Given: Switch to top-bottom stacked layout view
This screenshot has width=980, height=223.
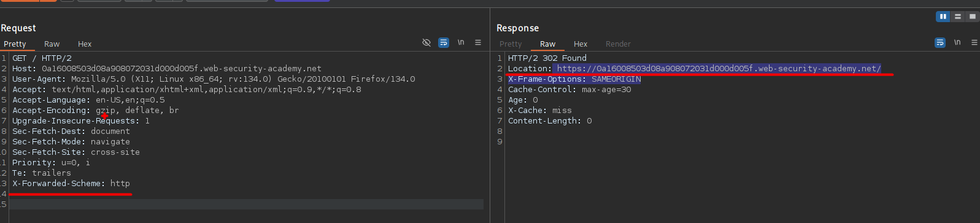Looking at the screenshot, I should tap(958, 17).
